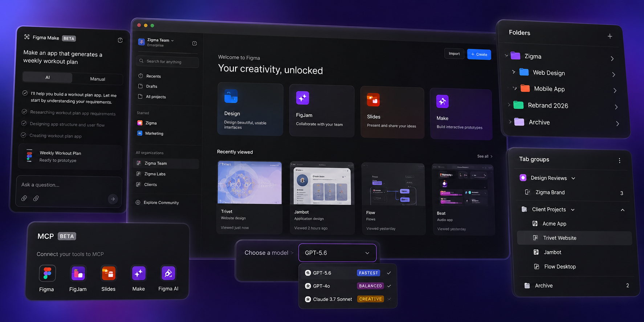Click the Figma Make logo icon

pyautogui.click(x=27, y=37)
